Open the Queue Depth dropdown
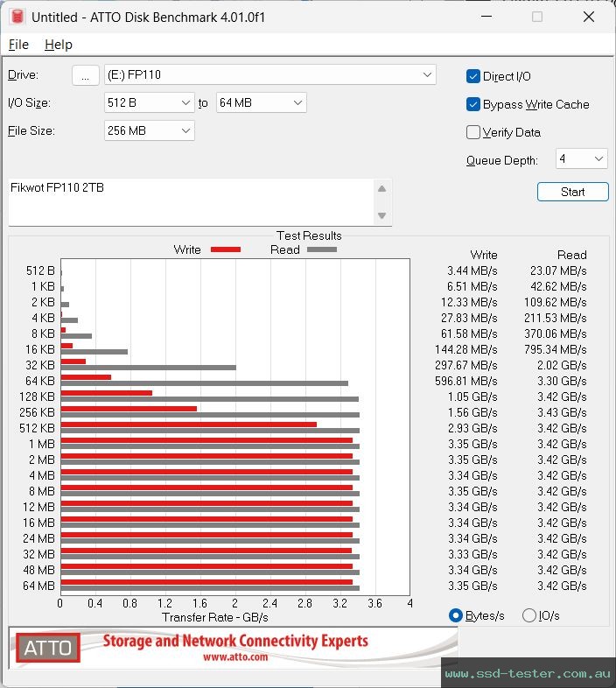Viewport: 616px width, 688px height. click(581, 158)
